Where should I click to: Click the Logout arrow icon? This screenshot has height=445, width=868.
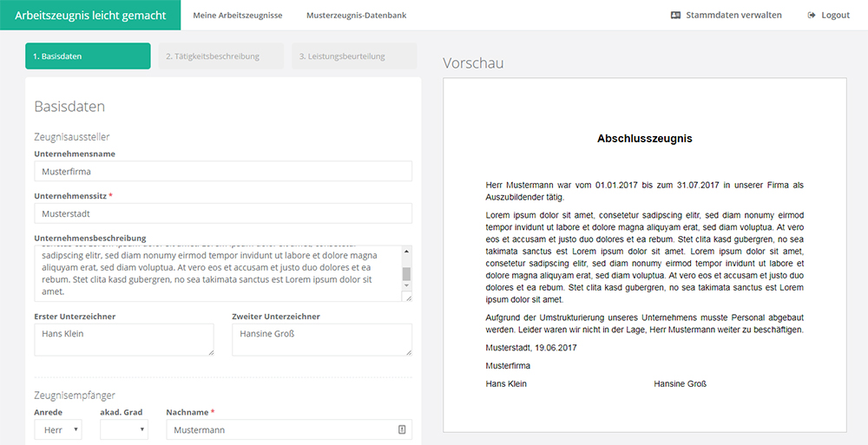coord(812,15)
